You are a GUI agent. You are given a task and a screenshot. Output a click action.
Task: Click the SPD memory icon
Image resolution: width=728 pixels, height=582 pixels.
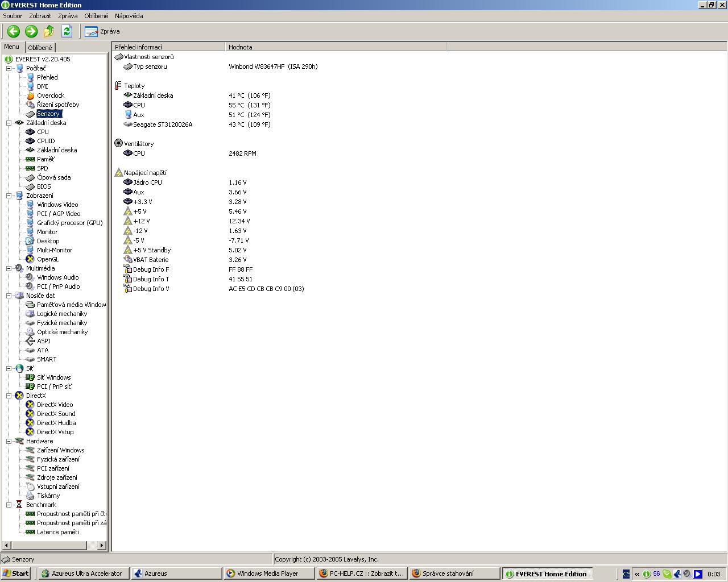30,168
